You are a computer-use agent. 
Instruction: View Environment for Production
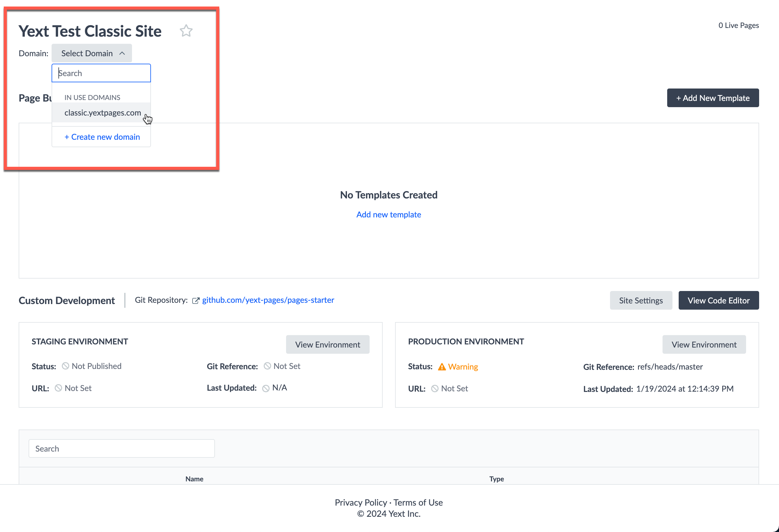(x=704, y=344)
